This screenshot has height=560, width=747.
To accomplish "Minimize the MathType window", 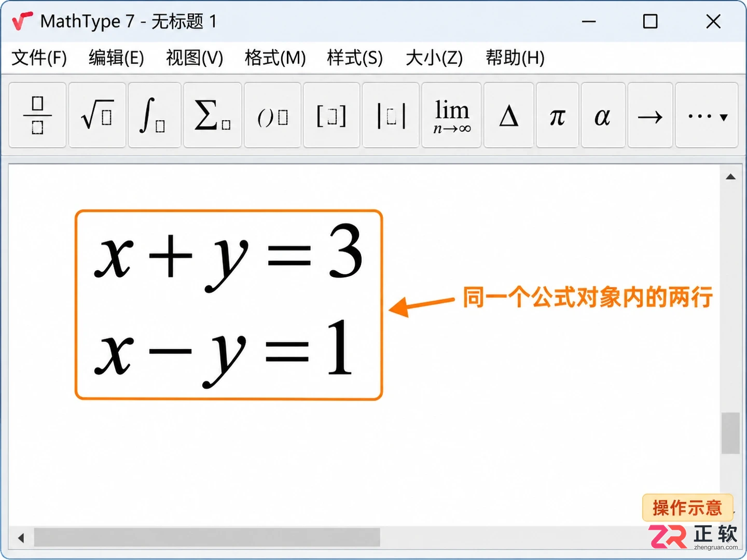I will (x=589, y=22).
